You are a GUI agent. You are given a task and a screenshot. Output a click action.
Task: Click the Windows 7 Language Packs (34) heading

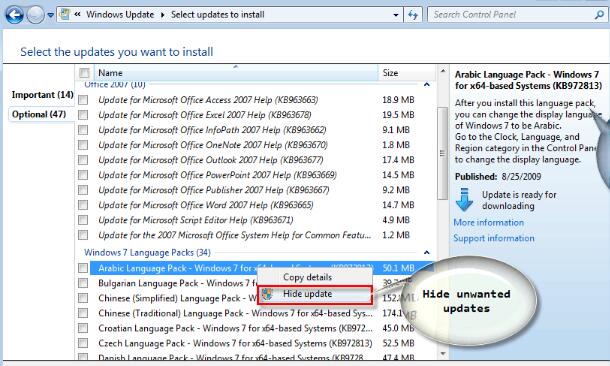(x=147, y=253)
